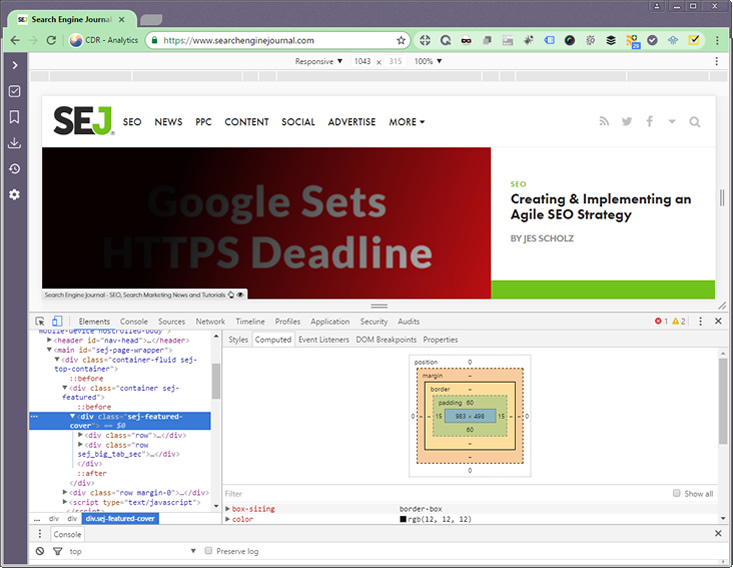Click the SEJ logo

pos(84,121)
